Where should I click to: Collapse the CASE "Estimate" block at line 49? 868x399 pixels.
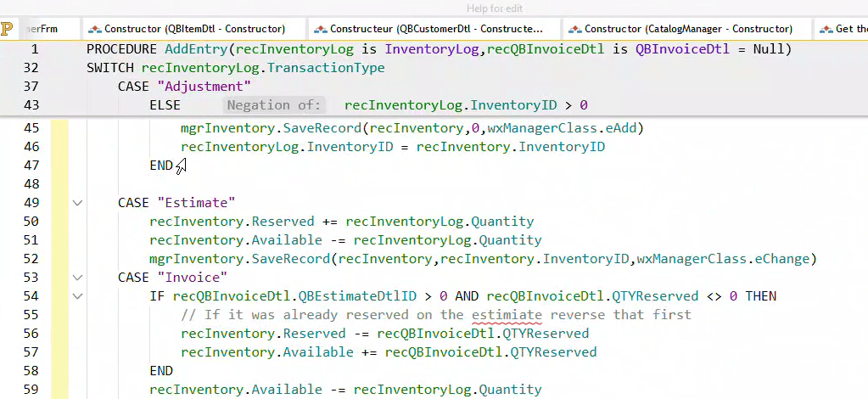point(78,203)
